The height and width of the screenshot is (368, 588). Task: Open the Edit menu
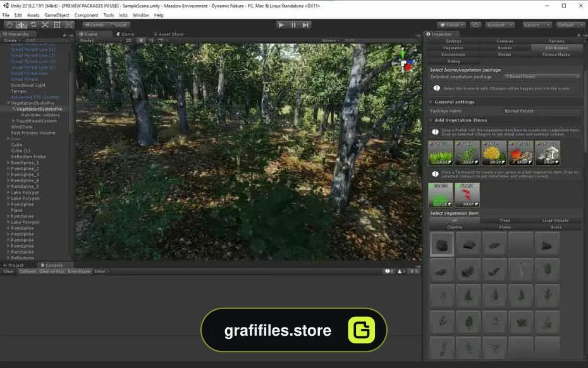(x=18, y=15)
